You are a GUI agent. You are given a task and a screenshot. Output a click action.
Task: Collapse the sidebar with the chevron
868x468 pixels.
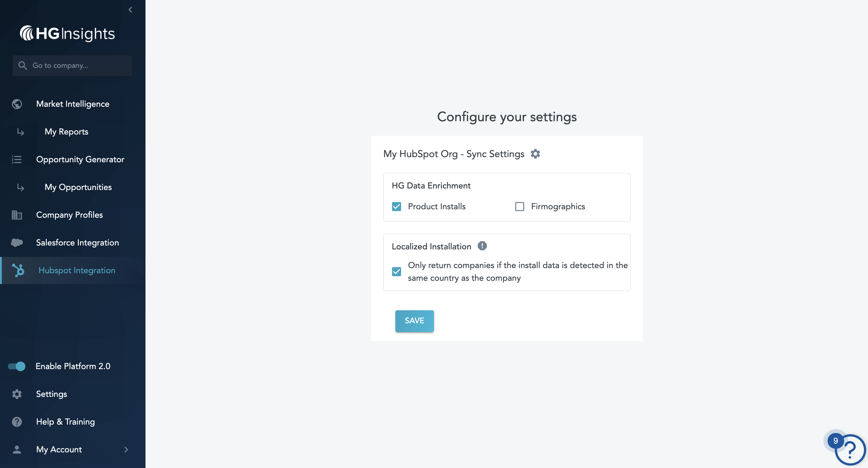tap(130, 10)
